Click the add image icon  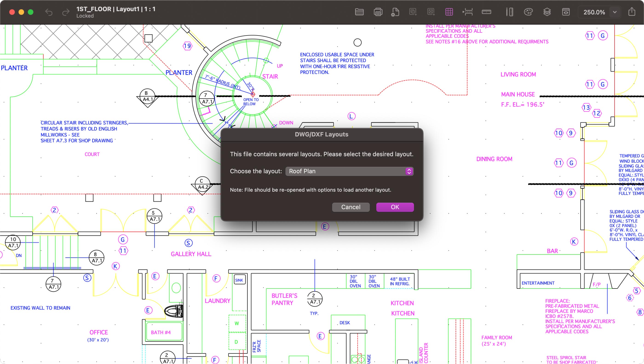click(x=431, y=12)
